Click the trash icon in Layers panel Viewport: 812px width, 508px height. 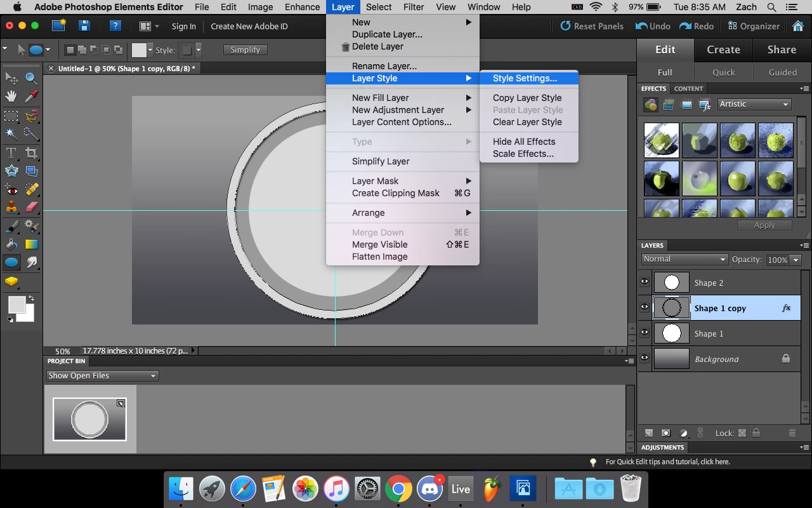tap(792, 433)
